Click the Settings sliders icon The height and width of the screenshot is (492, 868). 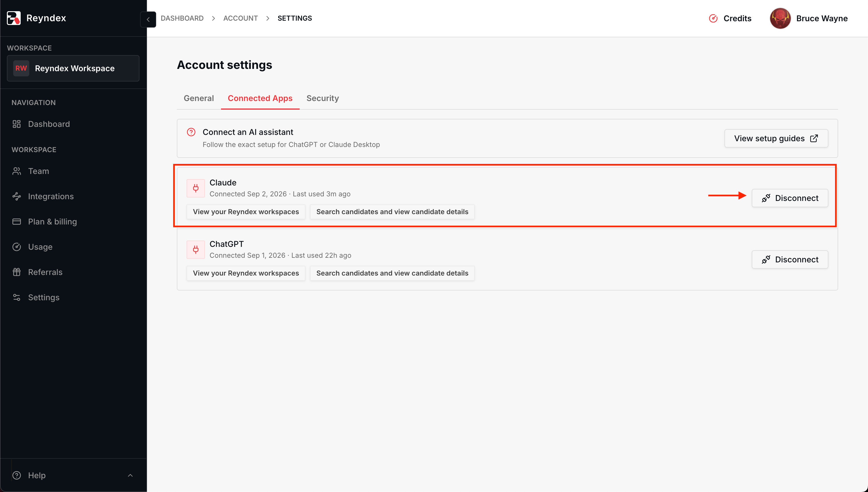pos(17,297)
